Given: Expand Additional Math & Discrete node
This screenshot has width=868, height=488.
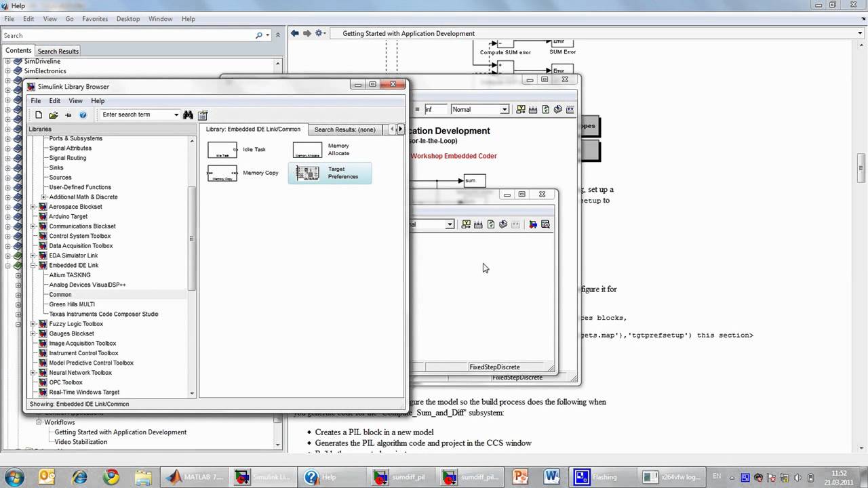Looking at the screenshot, I should [x=43, y=197].
